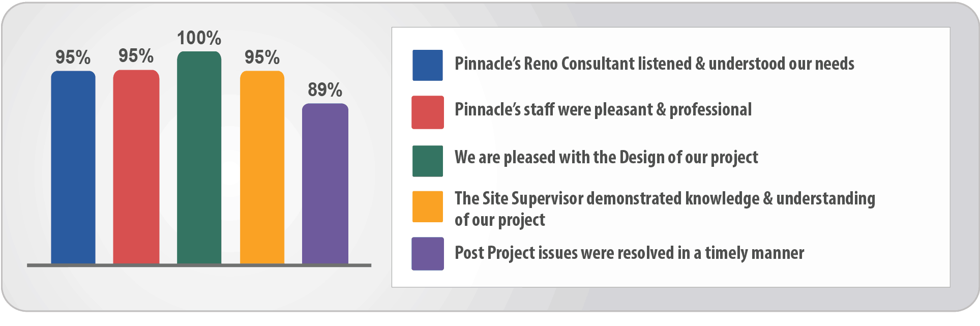Click the blue legend color swatch
Viewport: 980px width, 326px height.
point(428,65)
